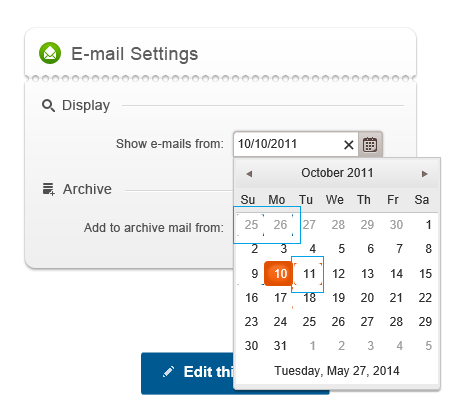Choose September 25 from previous month
Viewport: 450px width, 407px height.
pyautogui.click(x=251, y=225)
